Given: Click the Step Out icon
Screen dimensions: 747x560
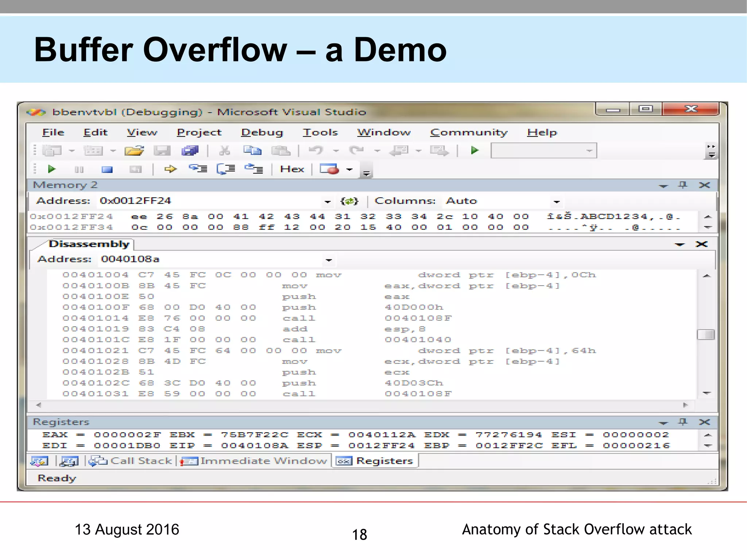Looking at the screenshot, I should point(254,169).
